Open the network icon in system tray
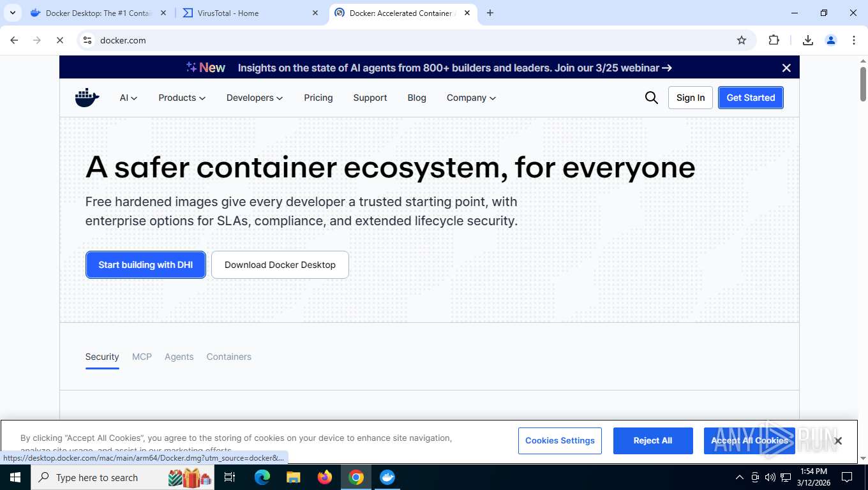868x490 pixels. coord(785,477)
